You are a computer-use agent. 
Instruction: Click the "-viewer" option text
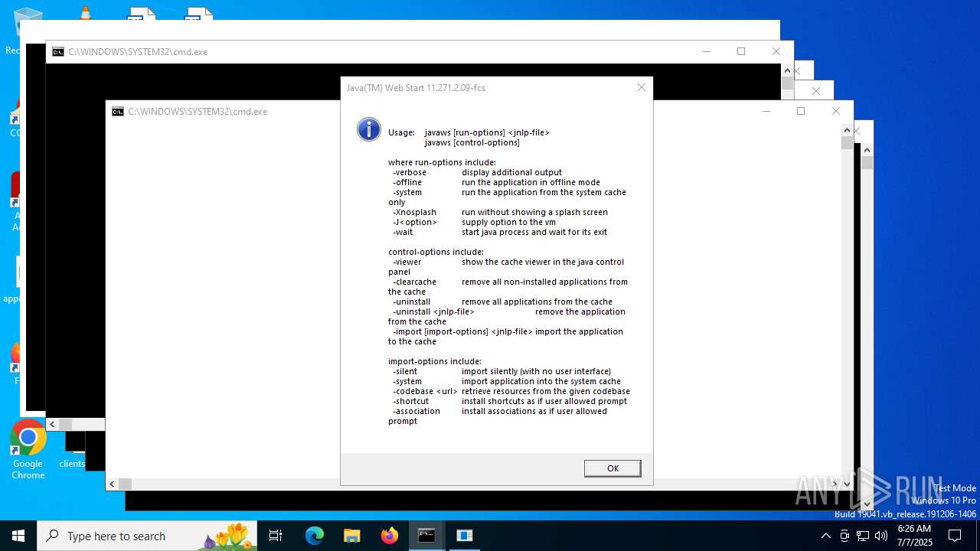tap(407, 262)
